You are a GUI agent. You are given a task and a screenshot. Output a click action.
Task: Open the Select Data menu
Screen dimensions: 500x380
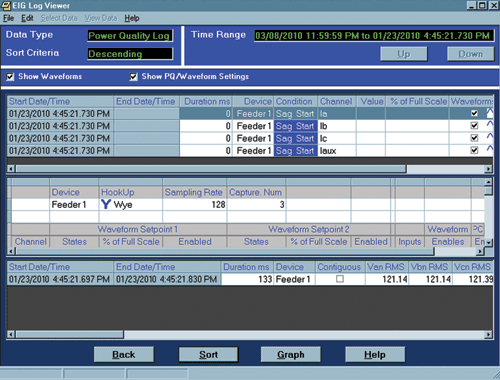tap(59, 18)
